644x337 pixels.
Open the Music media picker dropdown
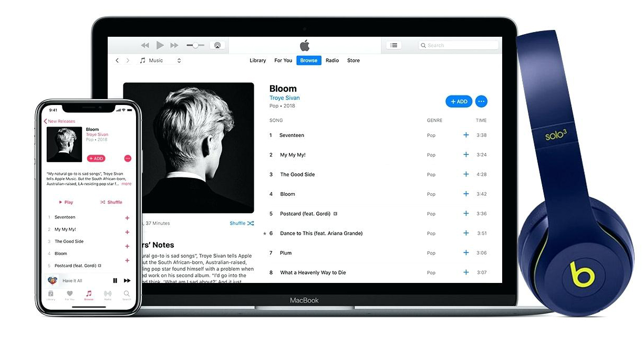pyautogui.click(x=160, y=60)
